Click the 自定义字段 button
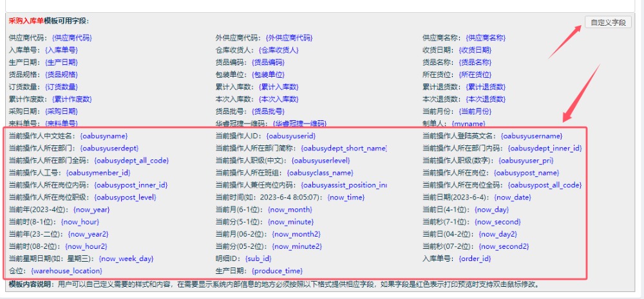Viewport: 644px width, 299px height. pos(608,23)
